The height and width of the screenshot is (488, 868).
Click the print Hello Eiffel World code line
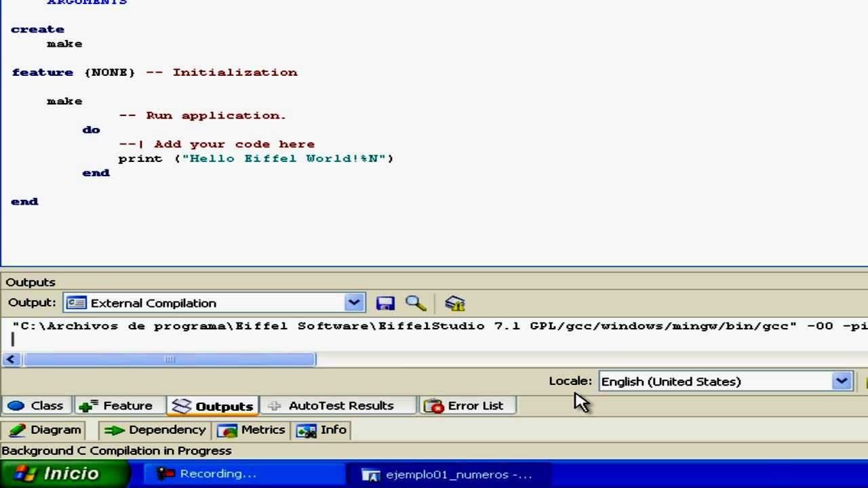coord(256,159)
